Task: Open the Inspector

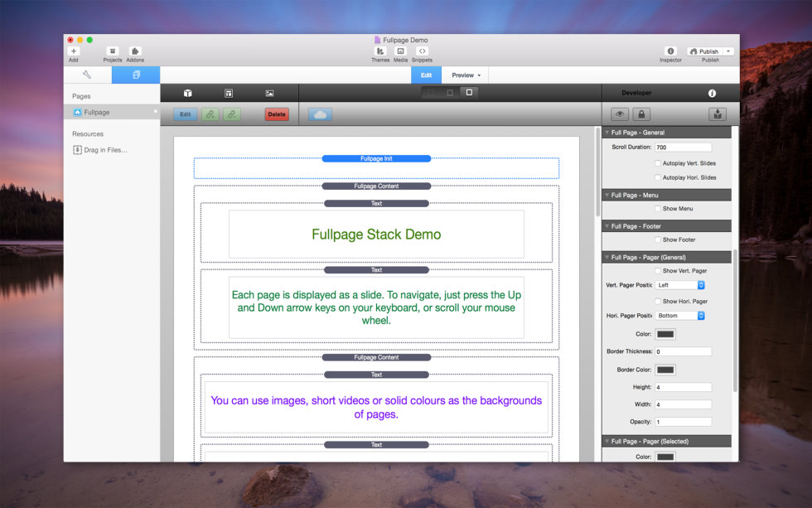Action: point(670,51)
